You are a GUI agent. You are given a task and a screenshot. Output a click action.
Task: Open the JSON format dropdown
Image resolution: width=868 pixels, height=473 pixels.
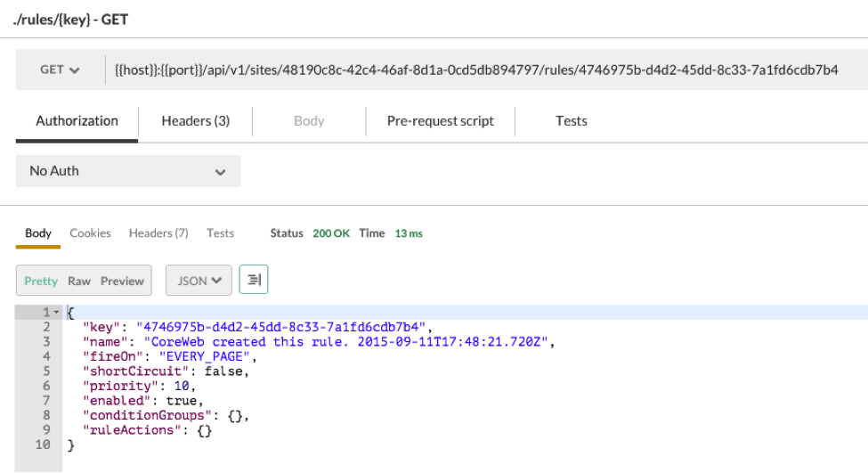[x=199, y=281]
